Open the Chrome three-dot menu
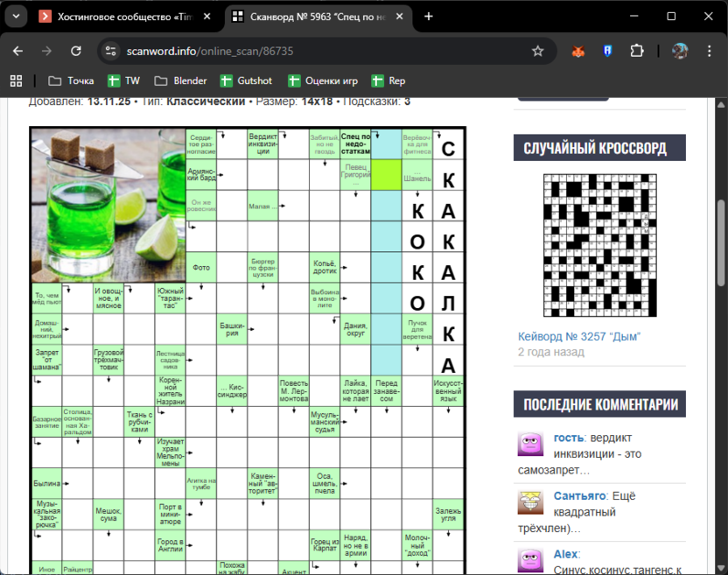The height and width of the screenshot is (575, 728). (x=709, y=51)
